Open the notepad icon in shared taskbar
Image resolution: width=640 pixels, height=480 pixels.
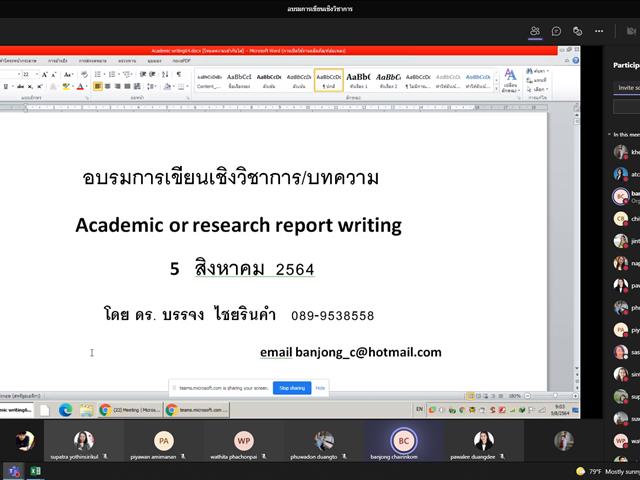tap(86, 409)
